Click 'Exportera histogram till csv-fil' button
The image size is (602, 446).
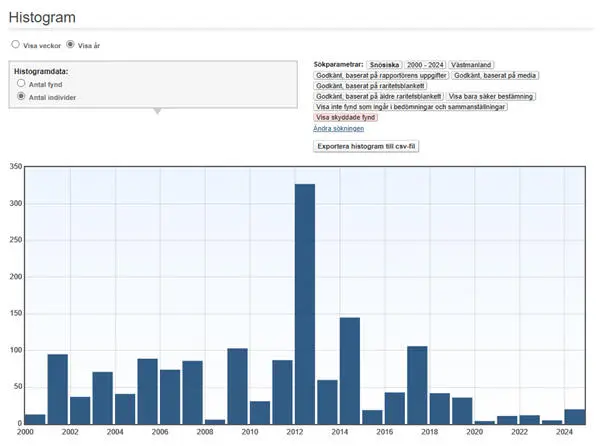point(366,146)
